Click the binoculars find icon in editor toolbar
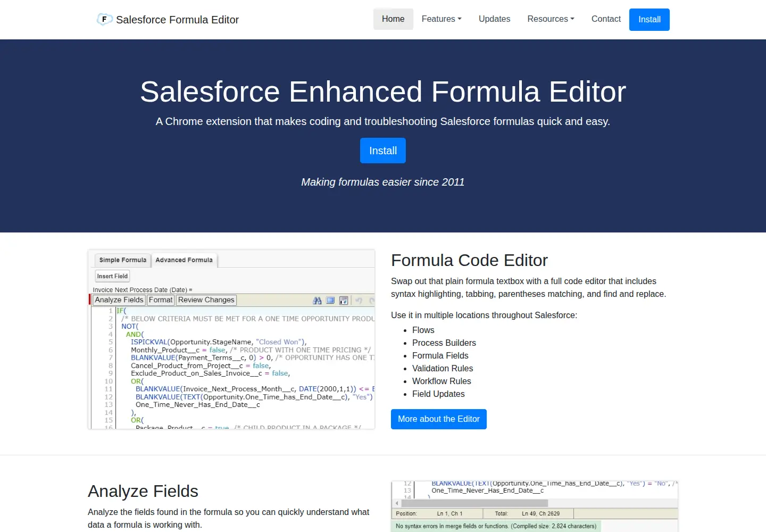The height and width of the screenshot is (532, 766). 317,301
